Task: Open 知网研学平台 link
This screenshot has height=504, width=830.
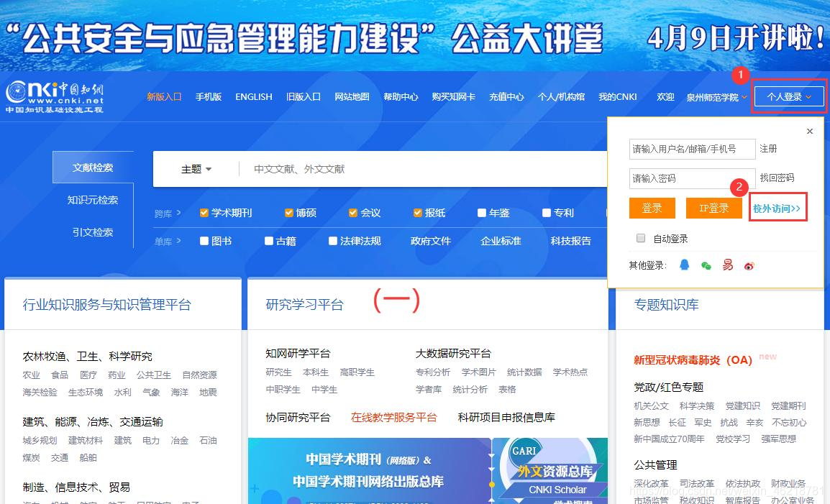Action: (x=298, y=353)
